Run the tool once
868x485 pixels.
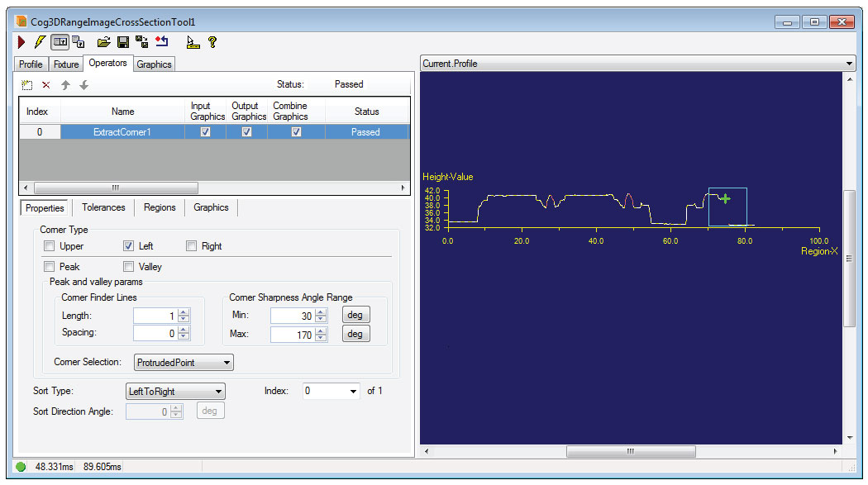[21, 42]
